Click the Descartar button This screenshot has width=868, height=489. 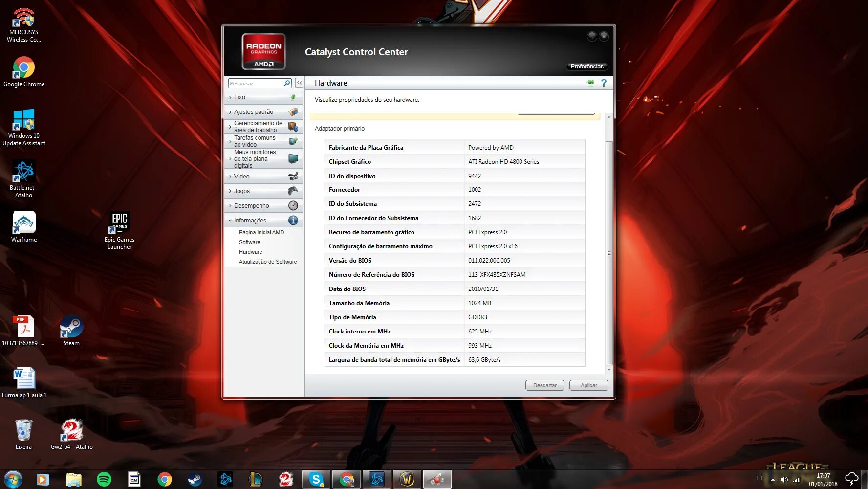pyautogui.click(x=544, y=385)
